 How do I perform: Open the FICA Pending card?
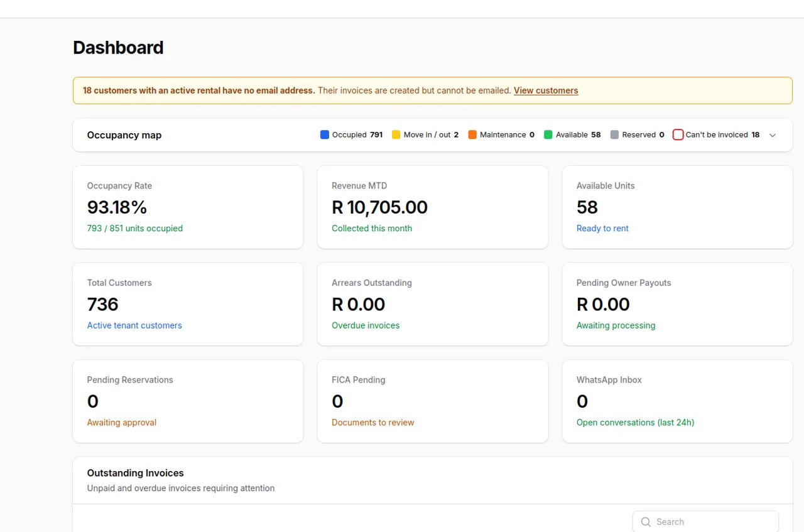click(433, 401)
